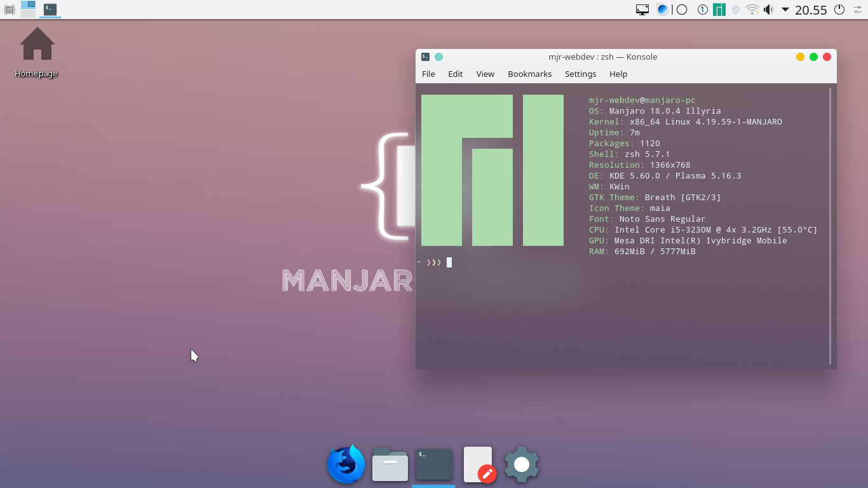The width and height of the screenshot is (868, 488).
Task: Click the 'WM: KWin' line
Action: coord(609,187)
